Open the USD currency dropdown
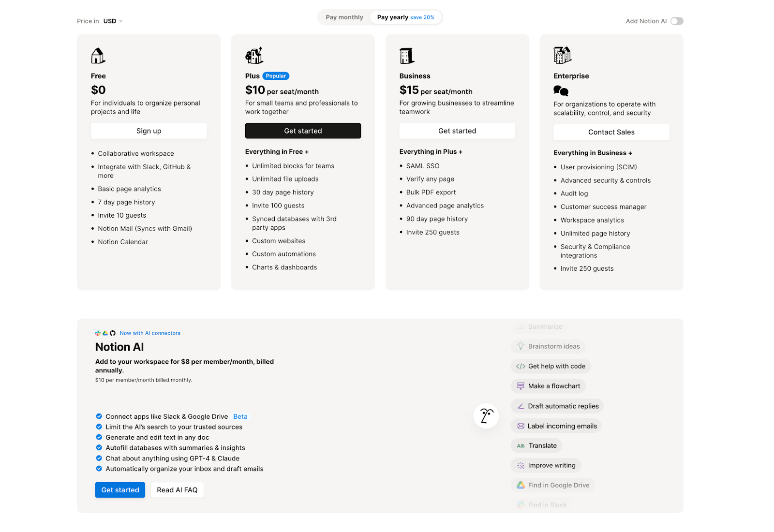The width and height of the screenshot is (774, 532). pos(113,21)
